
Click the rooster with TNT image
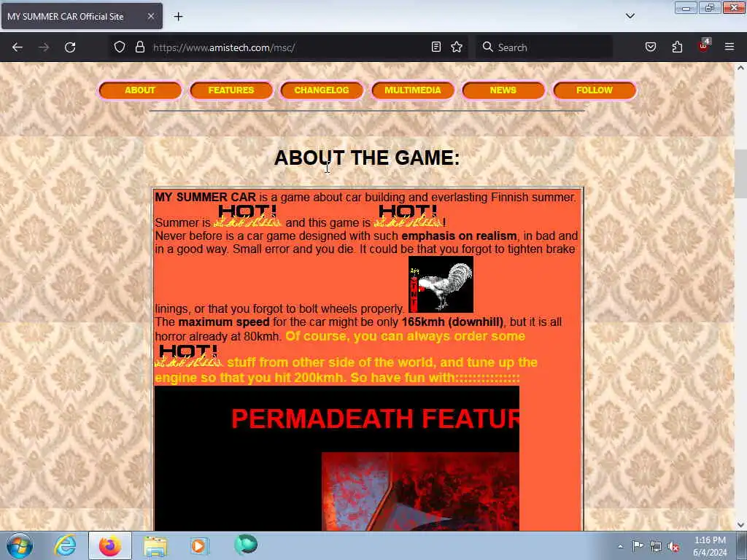[441, 284]
